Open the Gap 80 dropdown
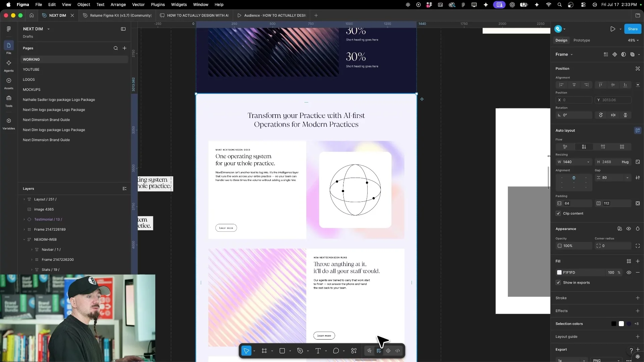The image size is (644, 362). click(x=627, y=178)
